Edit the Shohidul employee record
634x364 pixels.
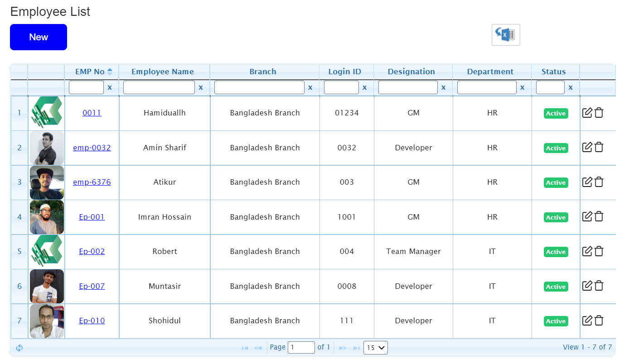tap(587, 321)
